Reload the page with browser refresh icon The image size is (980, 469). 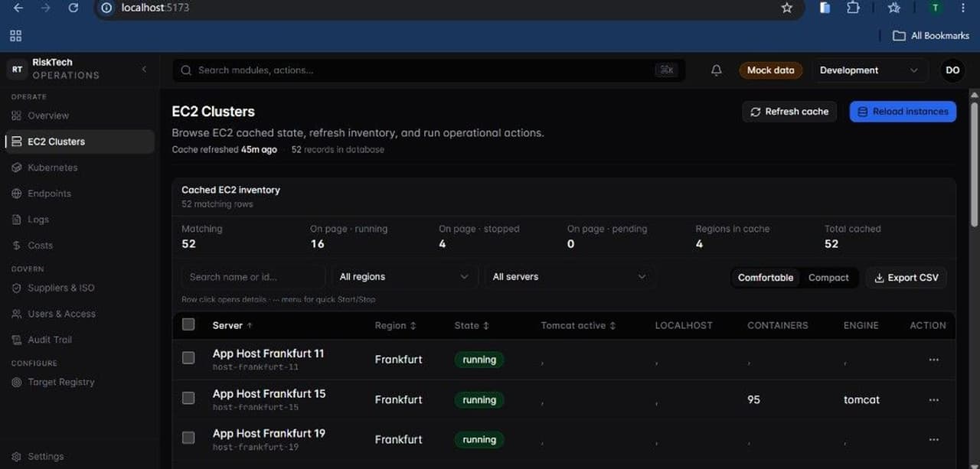coord(73,8)
